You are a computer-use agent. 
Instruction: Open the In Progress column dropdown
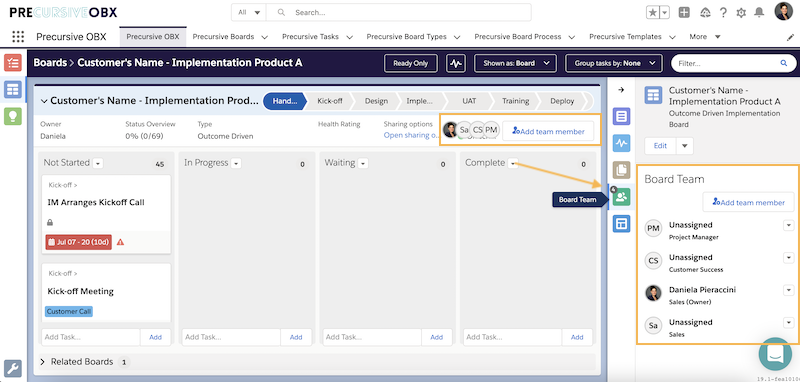(236, 163)
